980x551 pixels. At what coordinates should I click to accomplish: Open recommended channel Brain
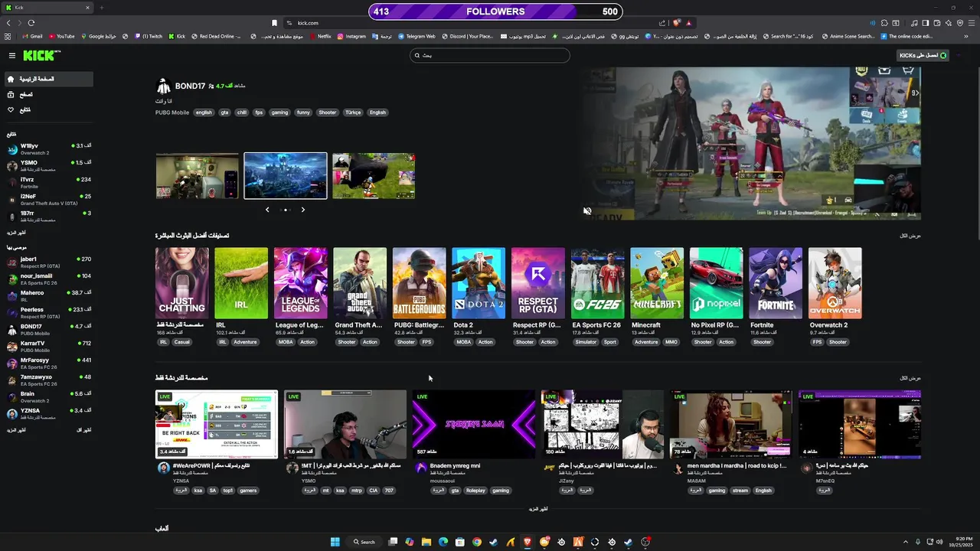[48, 396]
